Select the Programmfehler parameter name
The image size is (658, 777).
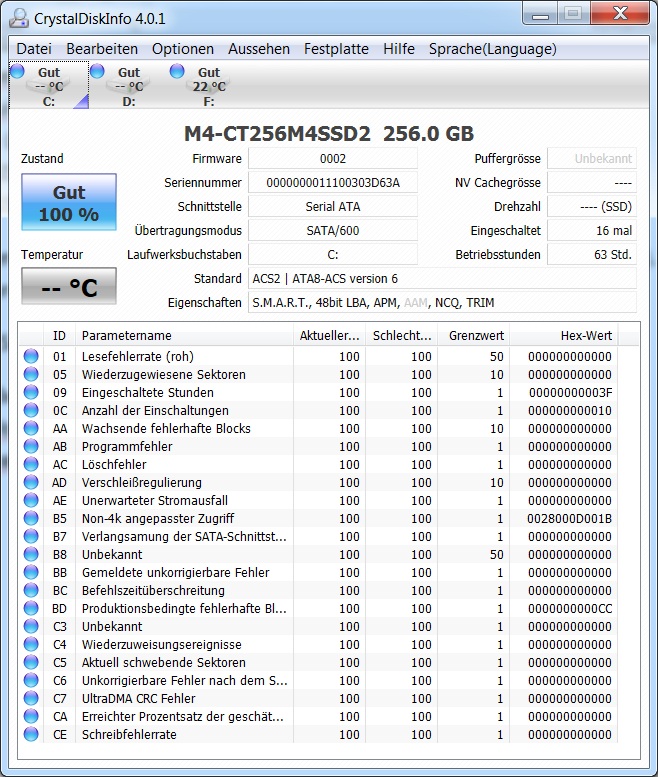click(127, 446)
